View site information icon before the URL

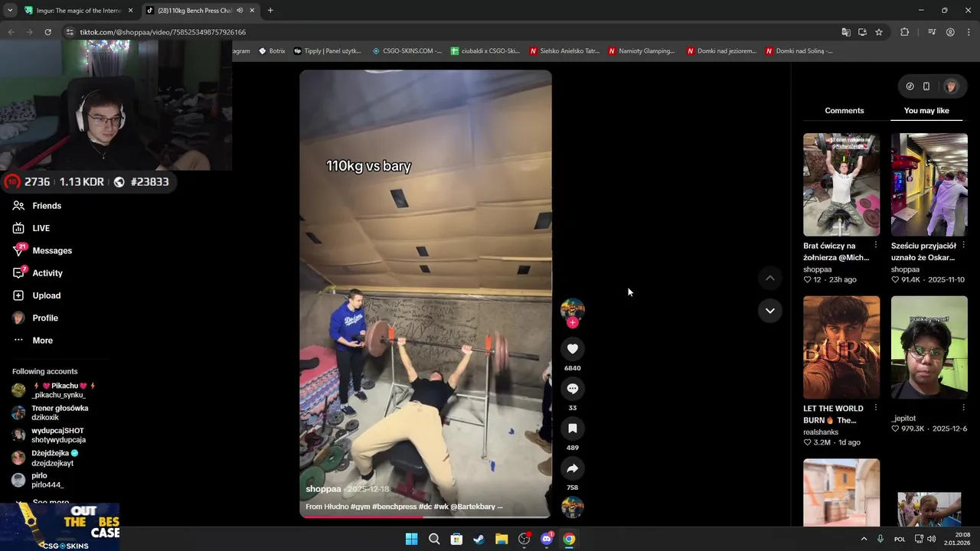point(70,32)
